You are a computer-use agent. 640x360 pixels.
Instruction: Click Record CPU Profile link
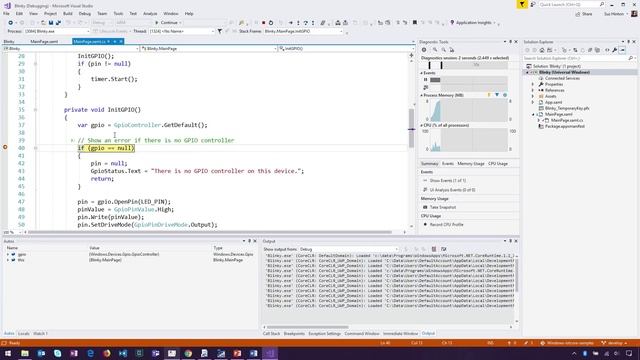pyautogui.click(x=446, y=225)
